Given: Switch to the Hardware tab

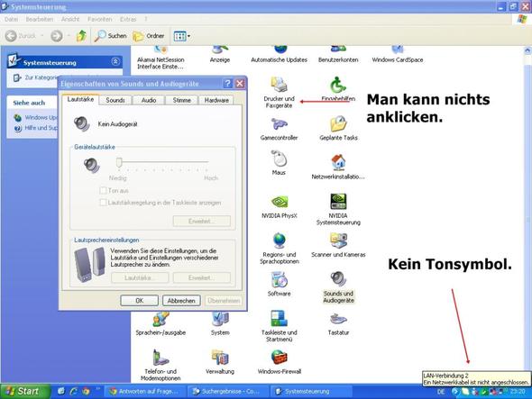Looking at the screenshot, I should point(216,100).
